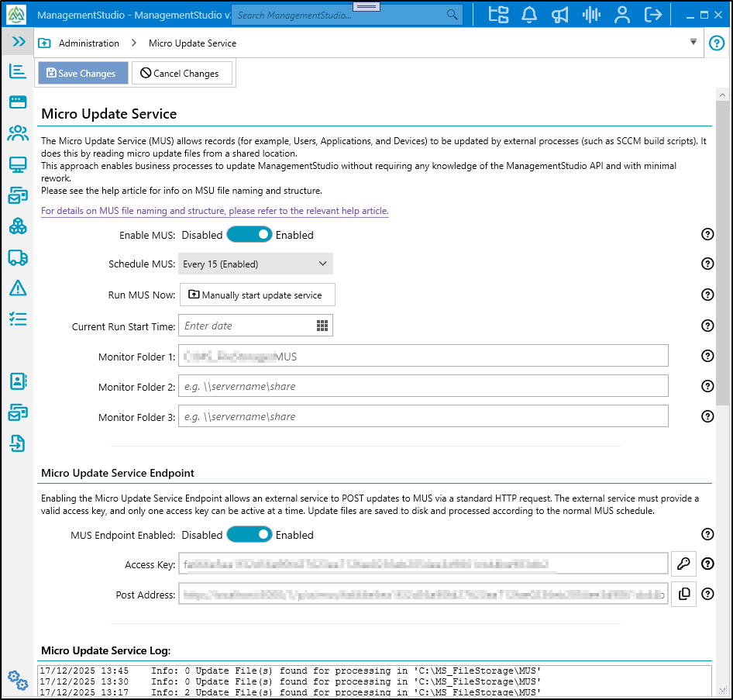Open the sidebar applications window icon
This screenshot has height=700, width=733.
(18, 102)
